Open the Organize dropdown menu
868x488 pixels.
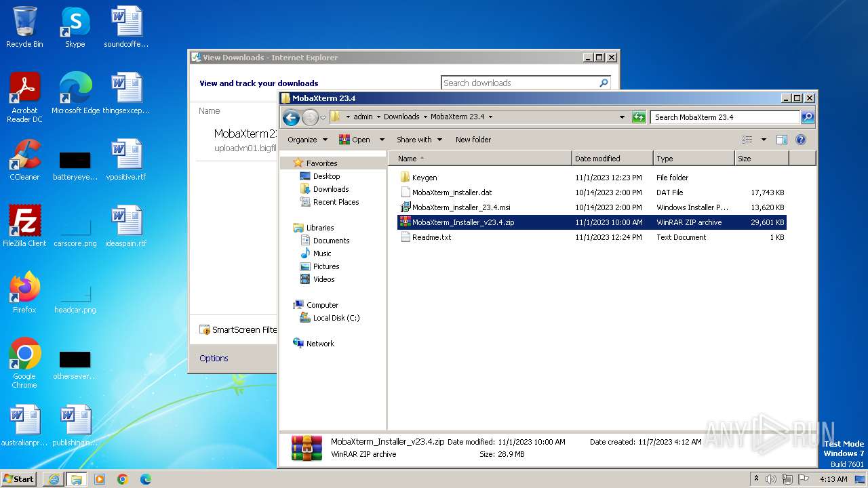307,140
